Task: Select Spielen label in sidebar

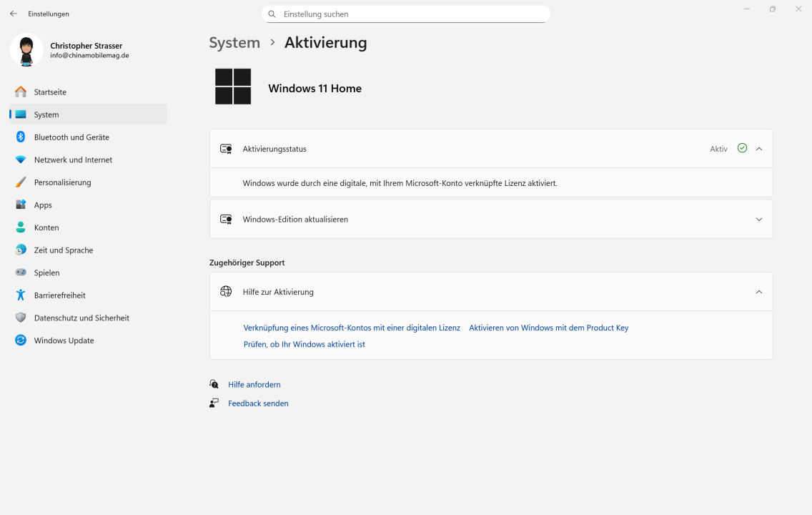Action: (46, 273)
